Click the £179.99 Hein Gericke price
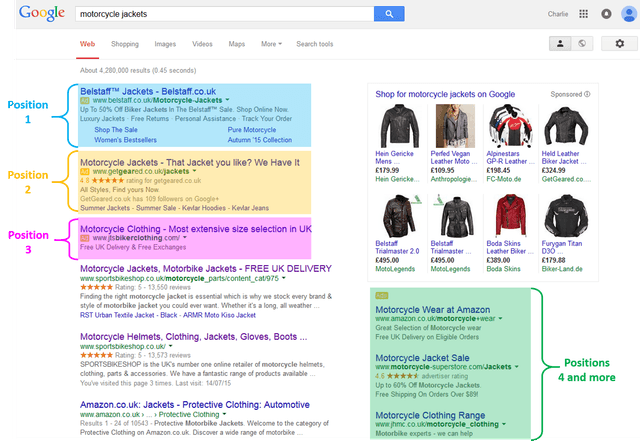The width and height of the screenshot is (640, 441). 387,170
